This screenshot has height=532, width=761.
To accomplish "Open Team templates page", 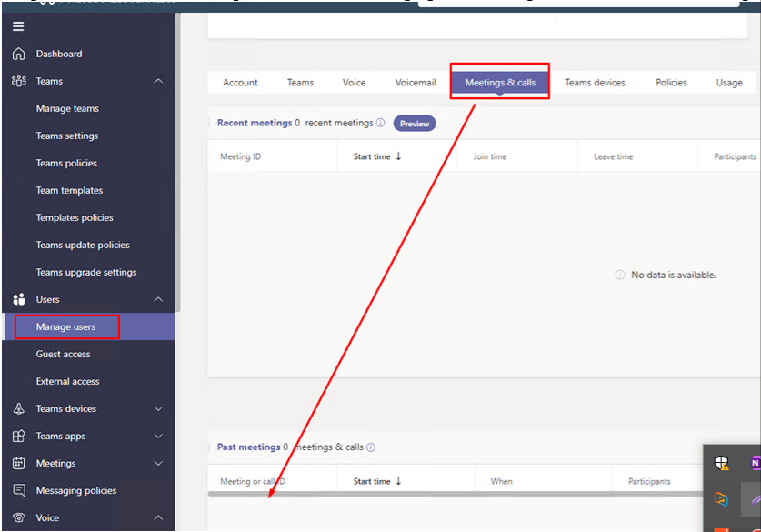I will click(x=69, y=190).
